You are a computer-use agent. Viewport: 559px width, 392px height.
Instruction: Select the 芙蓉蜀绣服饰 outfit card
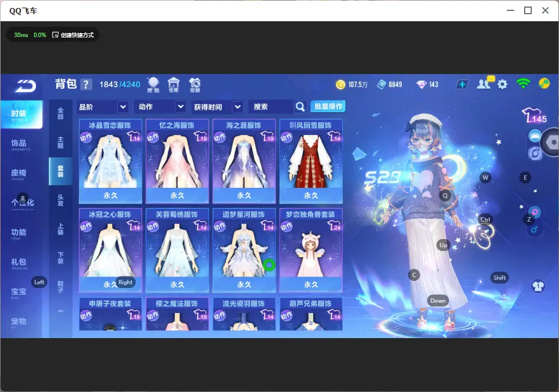click(x=177, y=250)
